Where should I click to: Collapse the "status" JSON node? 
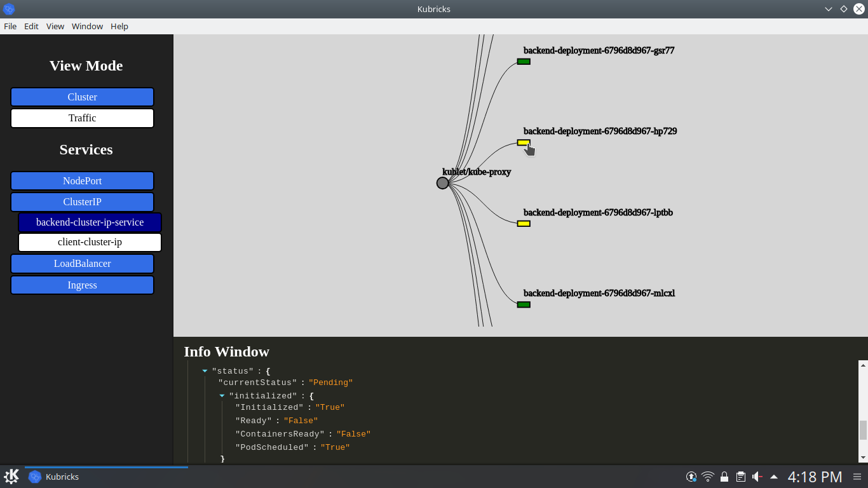point(205,370)
